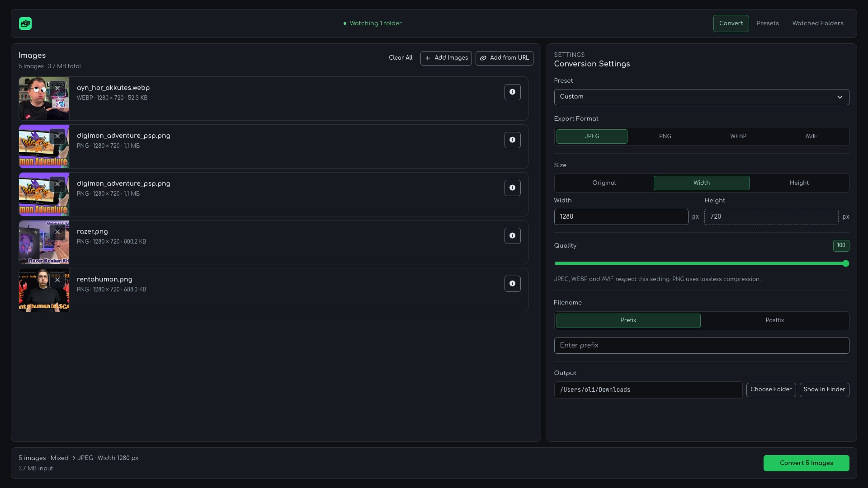Remove rentahuman.png with its X icon
868x488 pixels.
(x=57, y=280)
